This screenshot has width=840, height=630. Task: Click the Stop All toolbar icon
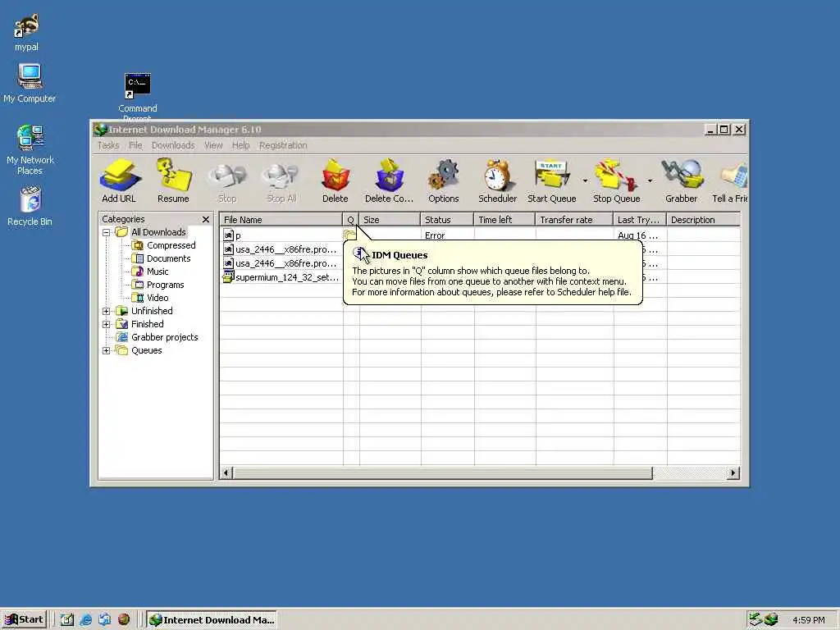[281, 181]
